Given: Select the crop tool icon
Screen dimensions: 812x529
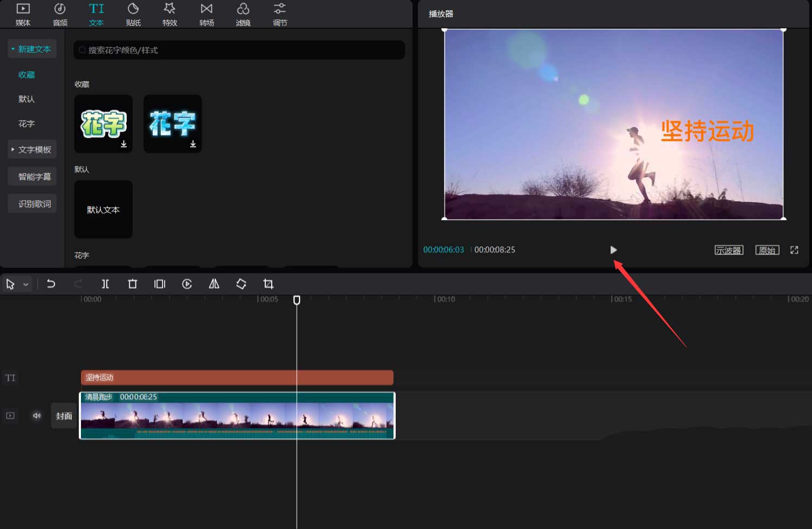Looking at the screenshot, I should coord(268,284).
